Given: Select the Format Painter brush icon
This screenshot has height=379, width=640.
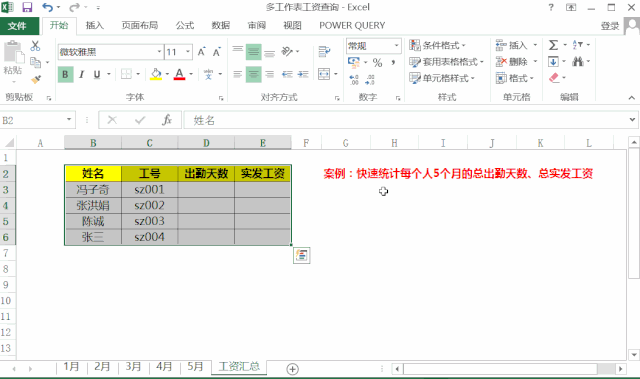Looking at the screenshot, I should 36,79.
